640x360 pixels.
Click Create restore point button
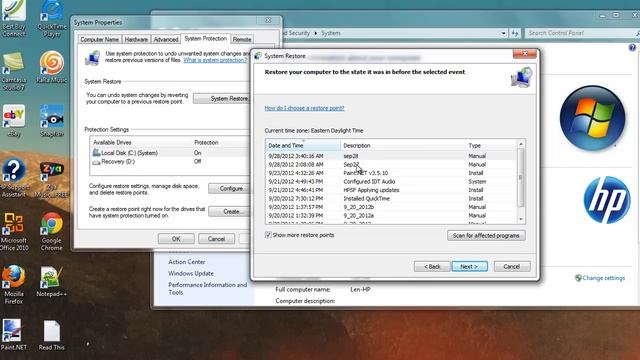tap(230, 211)
